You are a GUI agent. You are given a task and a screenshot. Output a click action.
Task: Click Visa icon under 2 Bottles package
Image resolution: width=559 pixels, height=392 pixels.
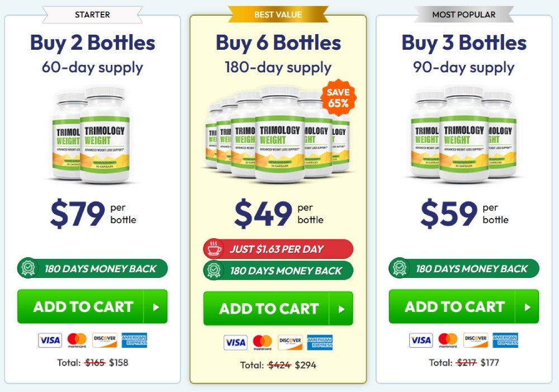coord(50,340)
